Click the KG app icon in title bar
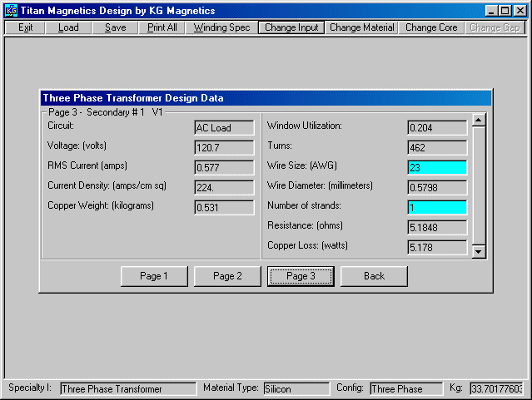Image resolution: width=532 pixels, height=400 pixels. 11,11
